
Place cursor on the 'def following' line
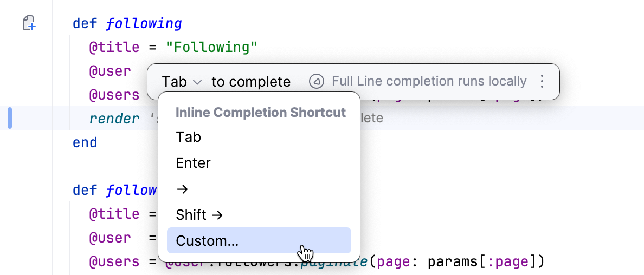click(127, 24)
